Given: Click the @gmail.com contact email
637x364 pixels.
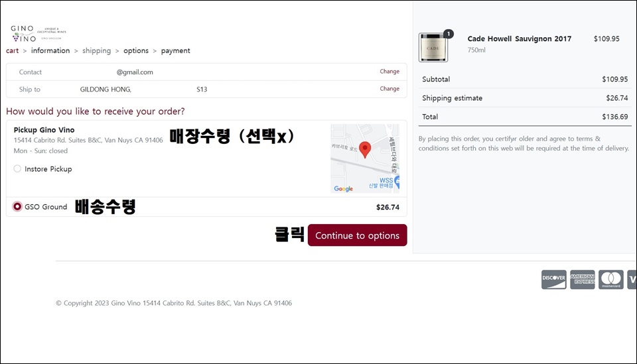Looking at the screenshot, I should tap(135, 72).
